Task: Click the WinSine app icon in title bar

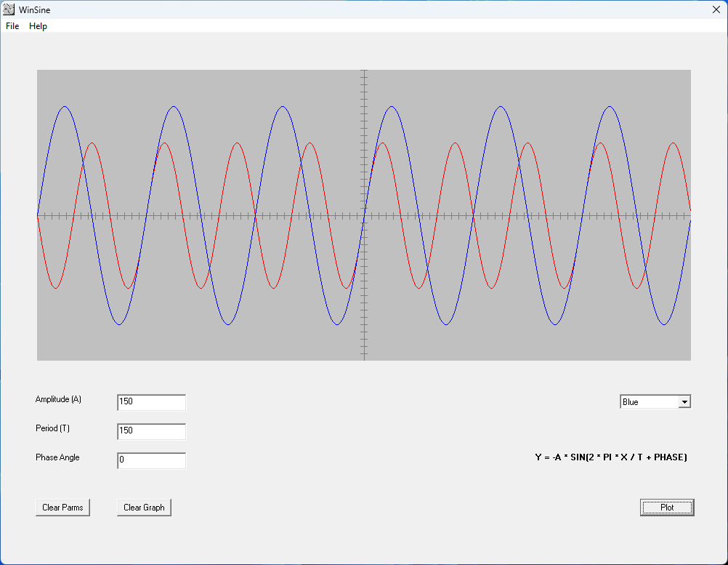Action: click(x=9, y=10)
